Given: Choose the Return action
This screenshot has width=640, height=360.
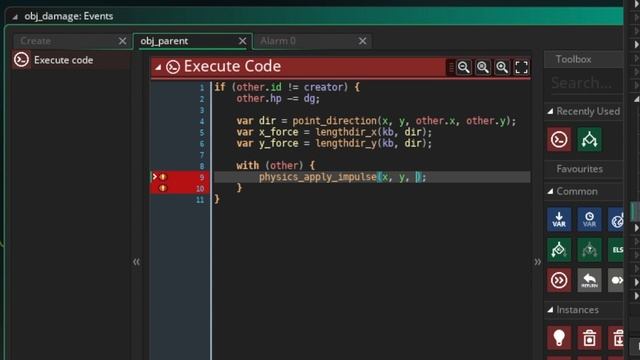Looking at the screenshot, I should tap(589, 280).
